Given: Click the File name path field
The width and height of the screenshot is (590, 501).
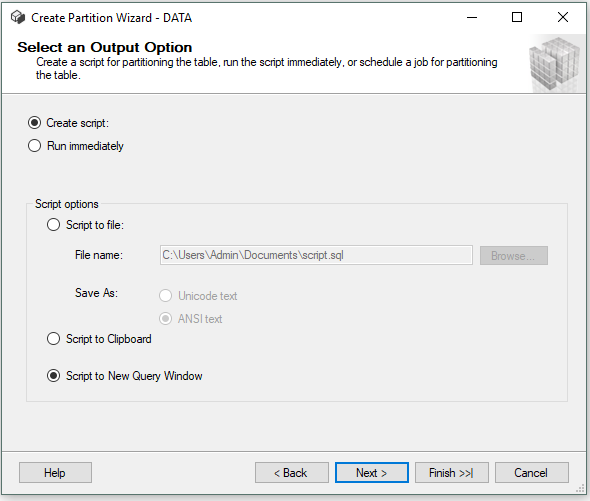Looking at the screenshot, I should point(316,255).
